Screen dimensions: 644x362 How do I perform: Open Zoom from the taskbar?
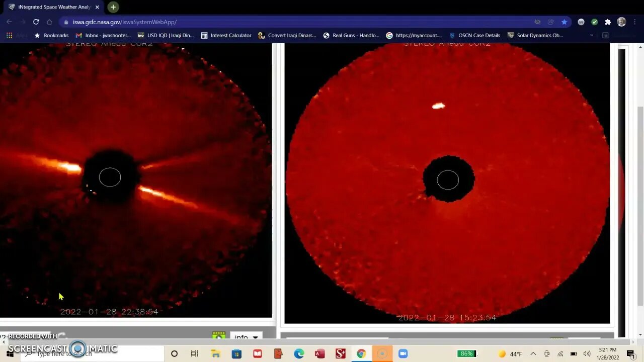tap(403, 354)
